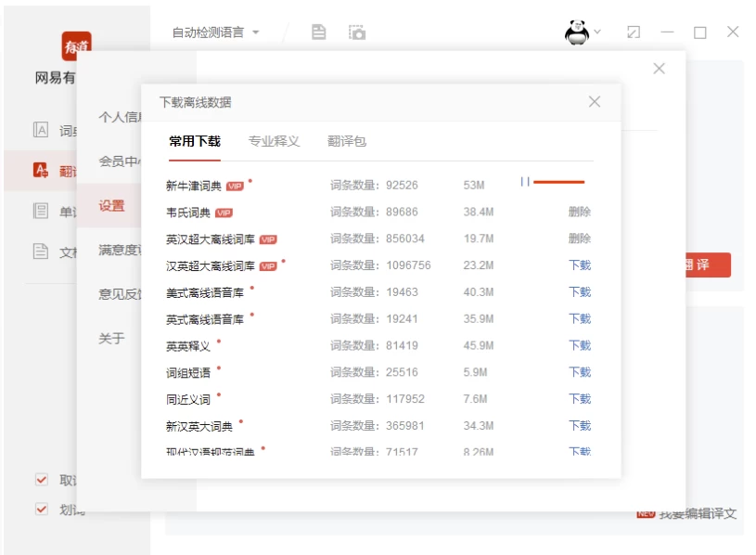Click the word book sidebar icon
The width and height of the screenshot is (756, 555).
[x=41, y=211]
